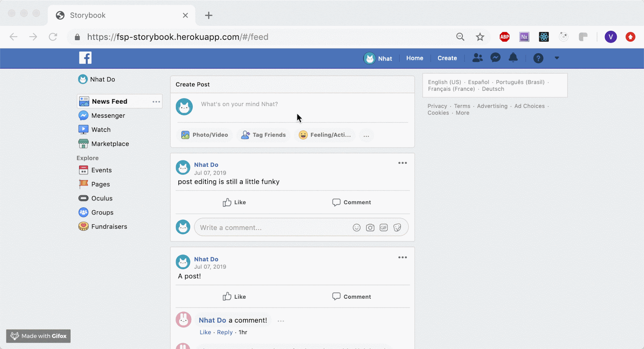Image resolution: width=644 pixels, height=349 pixels.
Task: Open Privacy footer link
Action: (x=437, y=106)
